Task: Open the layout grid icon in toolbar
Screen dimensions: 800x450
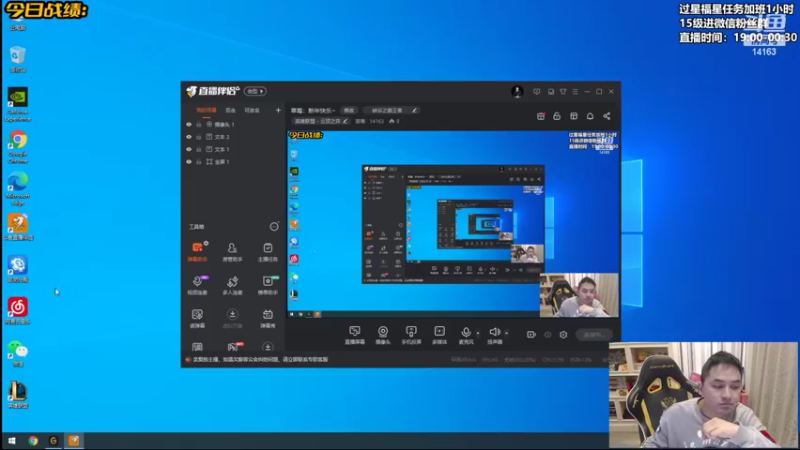Action: coord(573,116)
